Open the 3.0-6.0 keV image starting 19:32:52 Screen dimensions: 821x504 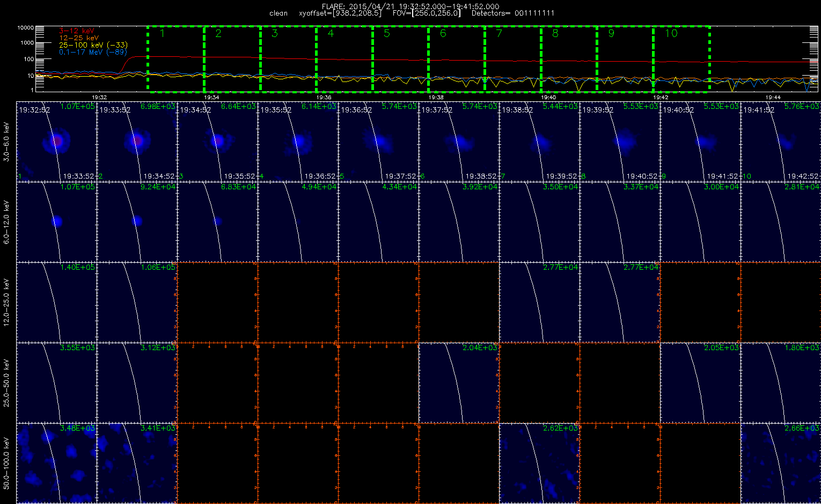(56, 141)
